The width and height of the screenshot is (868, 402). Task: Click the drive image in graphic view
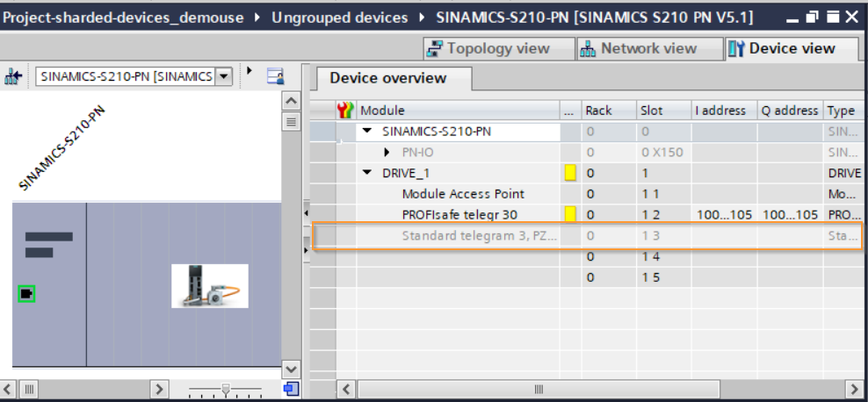210,286
